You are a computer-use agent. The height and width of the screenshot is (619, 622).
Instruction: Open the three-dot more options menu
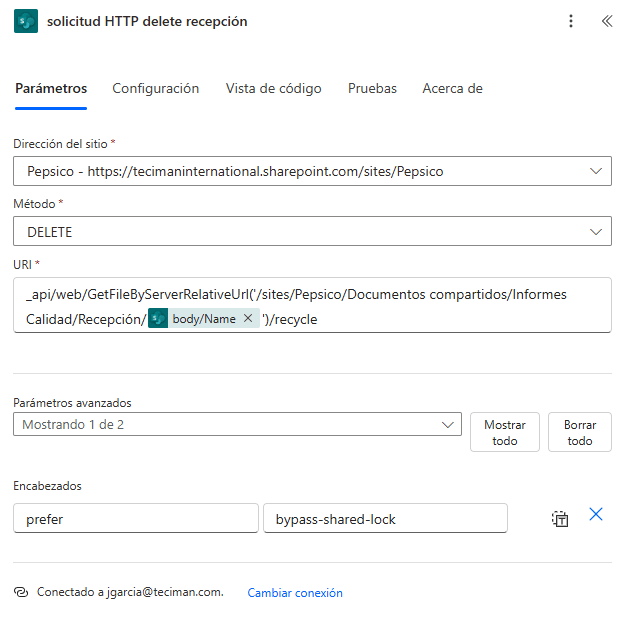[571, 21]
